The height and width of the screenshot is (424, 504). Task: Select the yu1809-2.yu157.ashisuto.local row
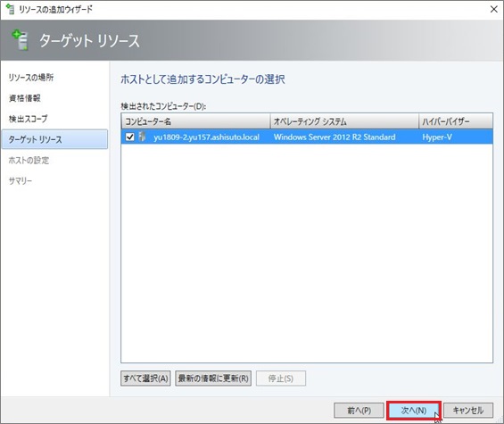point(307,137)
